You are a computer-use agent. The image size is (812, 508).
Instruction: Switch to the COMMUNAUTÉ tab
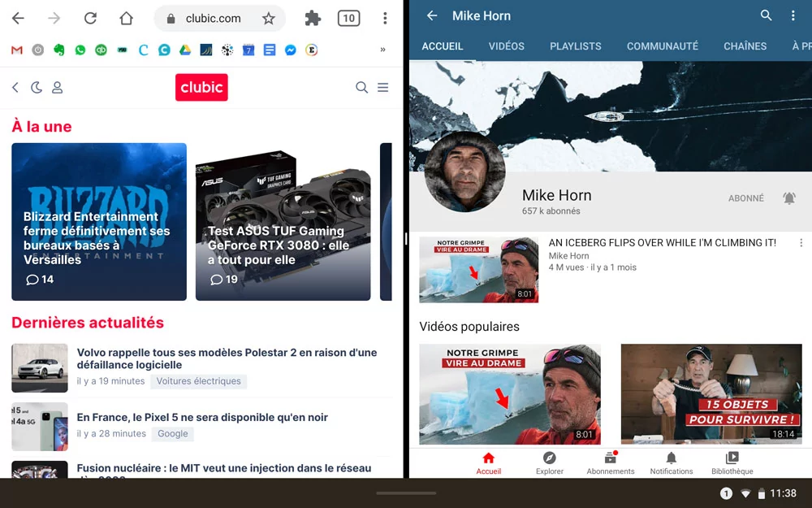tap(663, 46)
